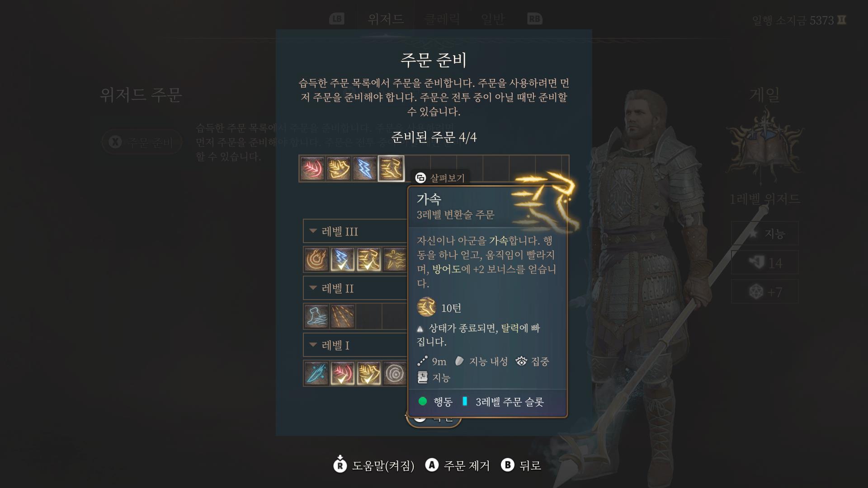Choose the blue ice dagger spell in 레벨 I
The width and height of the screenshot is (868, 488).
tap(316, 373)
